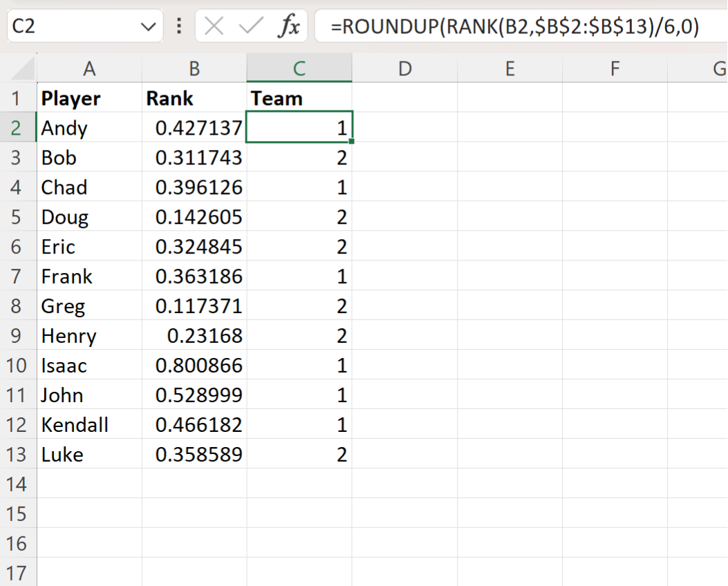Screen dimensions: 728x586
Task: Open the Name Box dropdown arrow
Action: [147, 26]
